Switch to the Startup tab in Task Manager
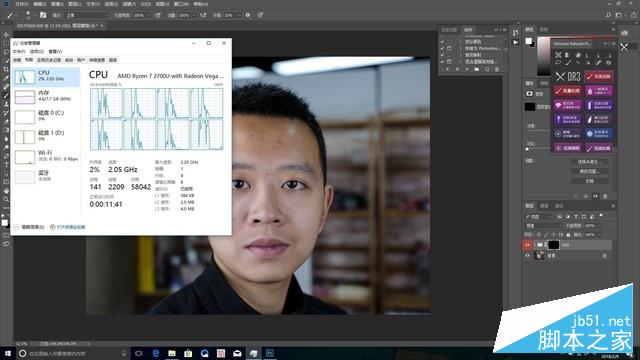This screenshot has height=360, width=640. point(69,60)
